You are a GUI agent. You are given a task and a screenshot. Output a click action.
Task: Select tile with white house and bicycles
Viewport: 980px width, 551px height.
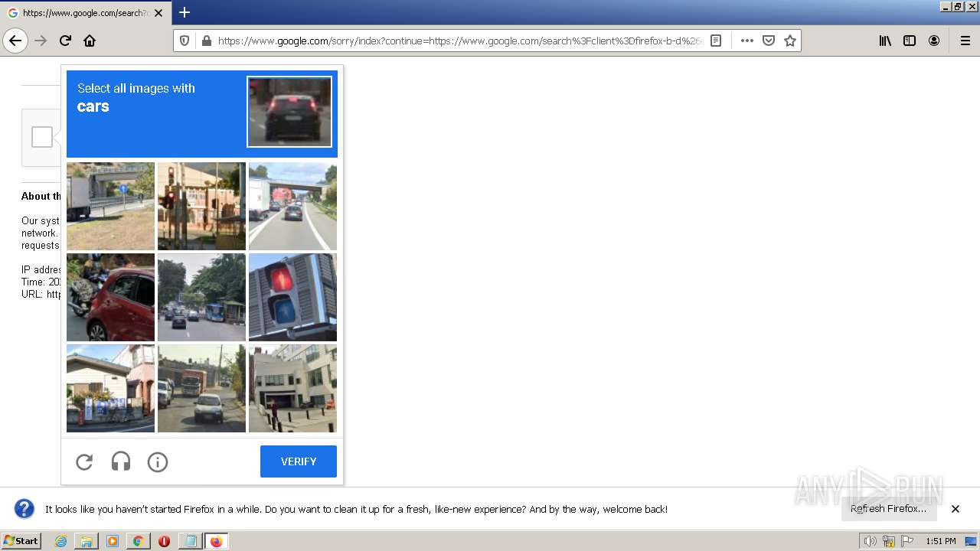click(110, 388)
